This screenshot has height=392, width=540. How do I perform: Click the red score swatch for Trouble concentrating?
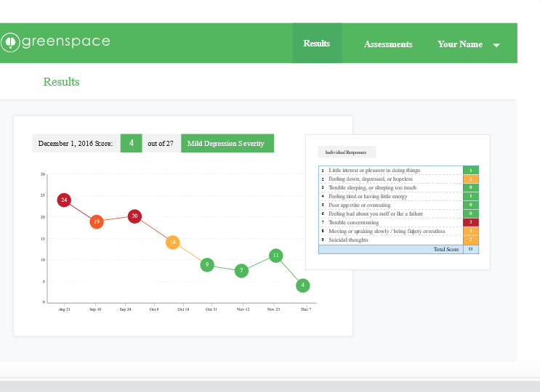pos(471,222)
